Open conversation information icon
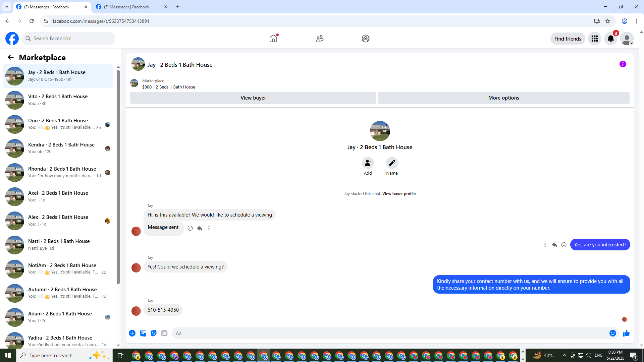Screen dimensions: 644x362 point(623,64)
